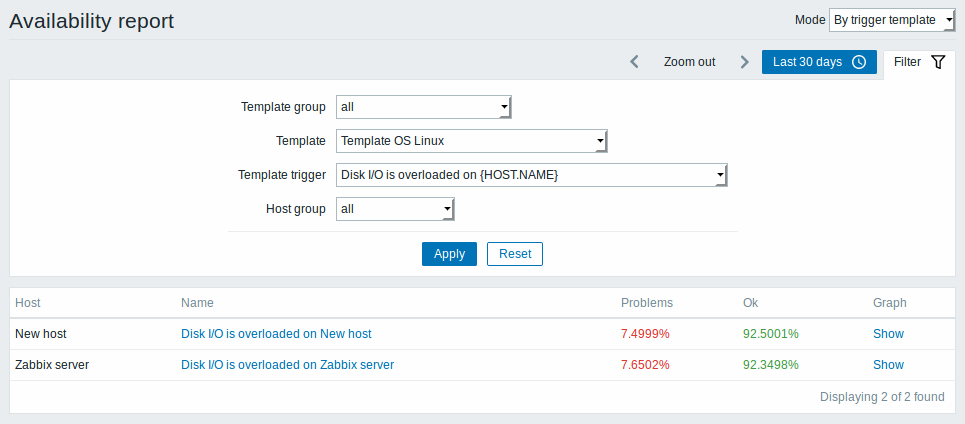Click the Host column header

(x=28, y=303)
